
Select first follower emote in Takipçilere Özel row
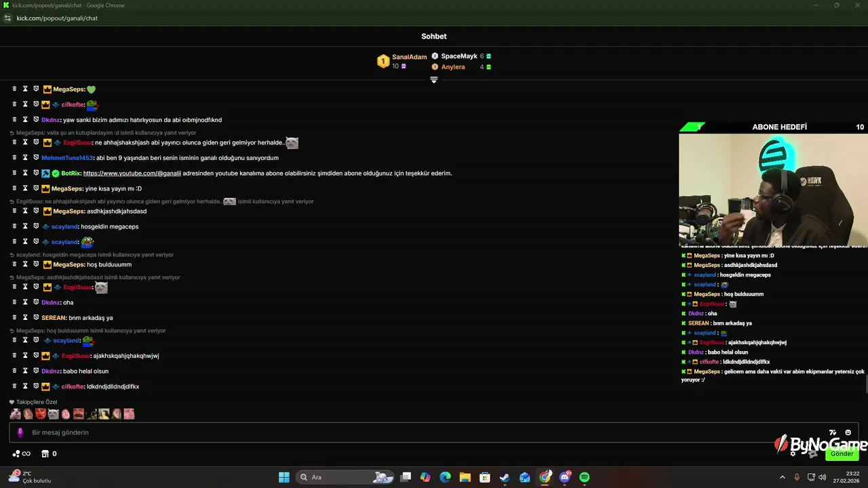15,413
